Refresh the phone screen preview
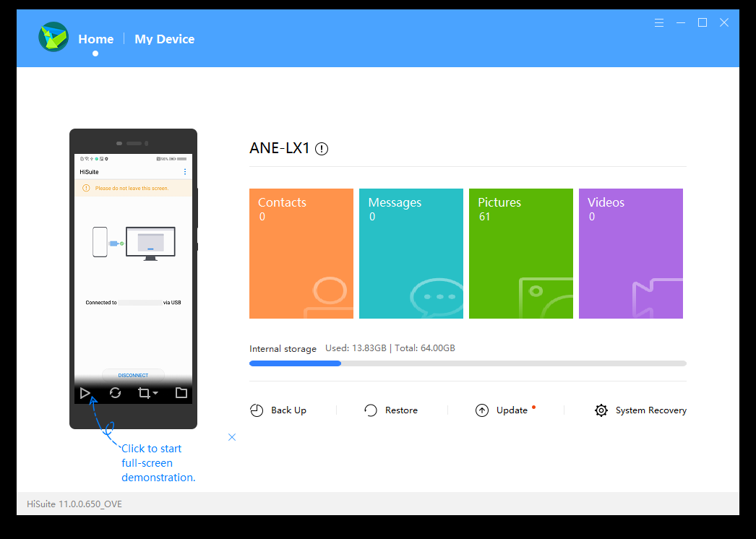This screenshot has height=539, width=756. tap(115, 393)
